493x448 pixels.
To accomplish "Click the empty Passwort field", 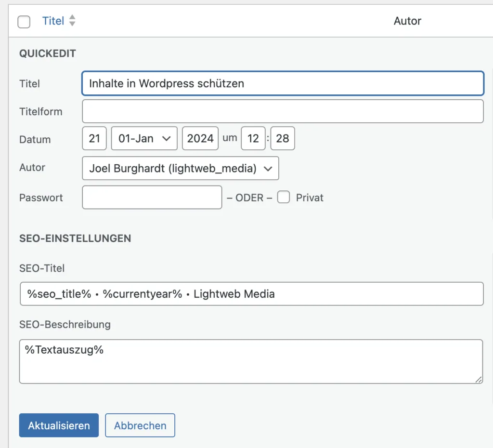I will click(x=152, y=197).
